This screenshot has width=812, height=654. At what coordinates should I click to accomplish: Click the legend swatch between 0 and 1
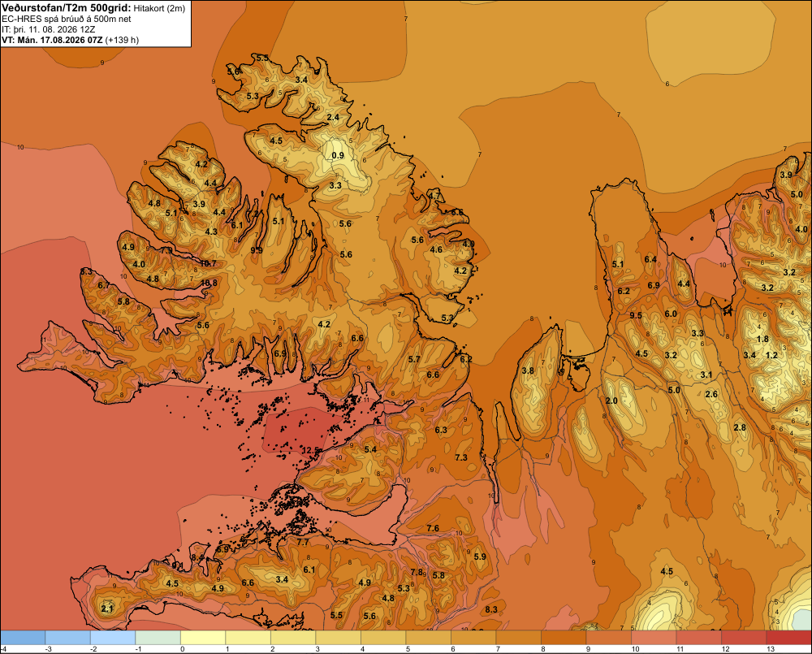(x=203, y=638)
